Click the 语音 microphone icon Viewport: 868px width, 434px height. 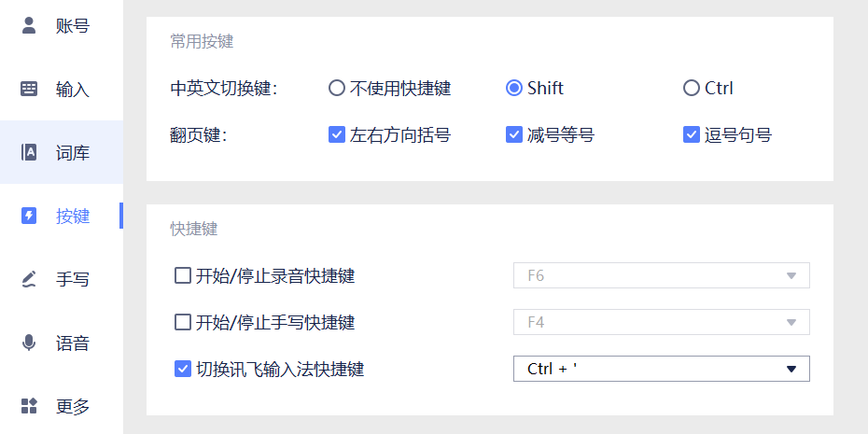coord(29,343)
